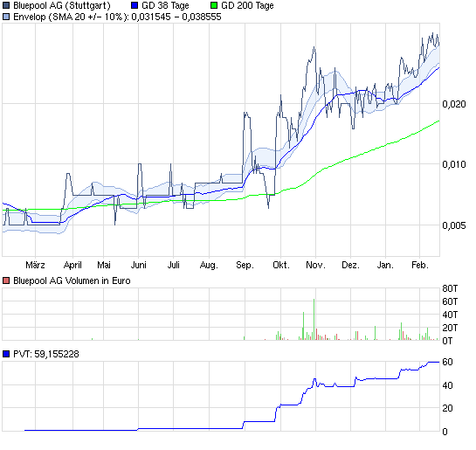Click the 0,020 price axis value
The height and width of the screenshot is (450, 476).
pos(454,104)
